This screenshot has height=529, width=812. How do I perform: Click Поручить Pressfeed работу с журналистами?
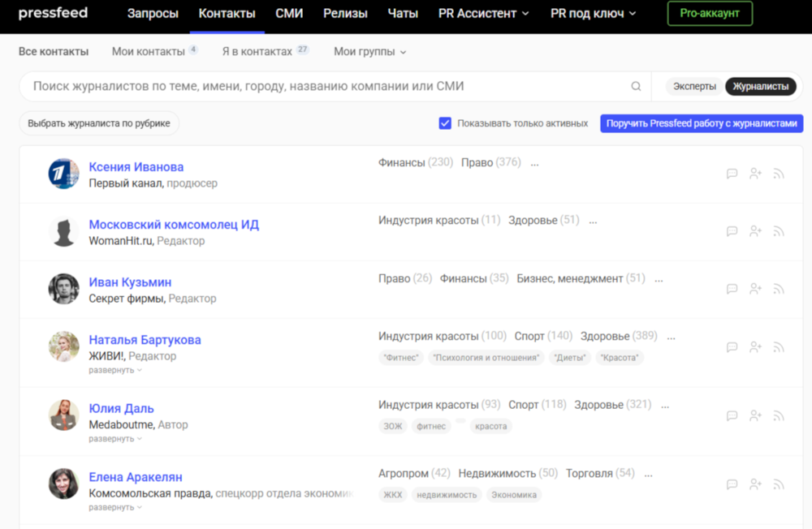702,123
